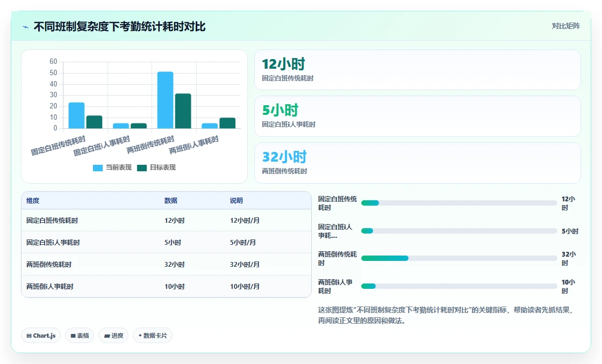Click the 进度 chip icon
The height and width of the screenshot is (364, 602).
[x=107, y=336]
